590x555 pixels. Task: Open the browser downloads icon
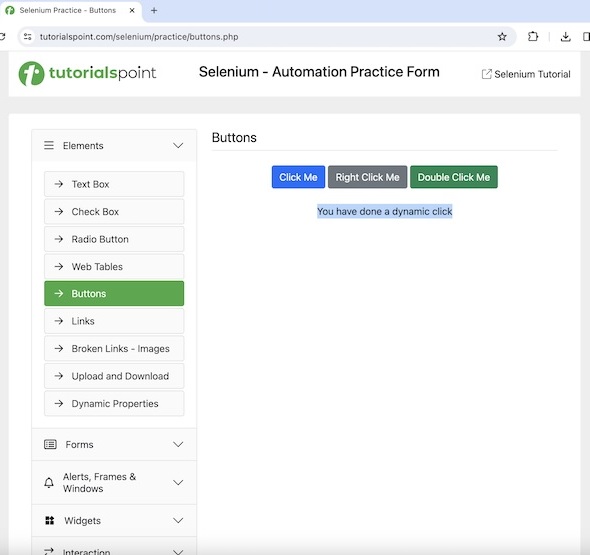pyautogui.click(x=565, y=36)
